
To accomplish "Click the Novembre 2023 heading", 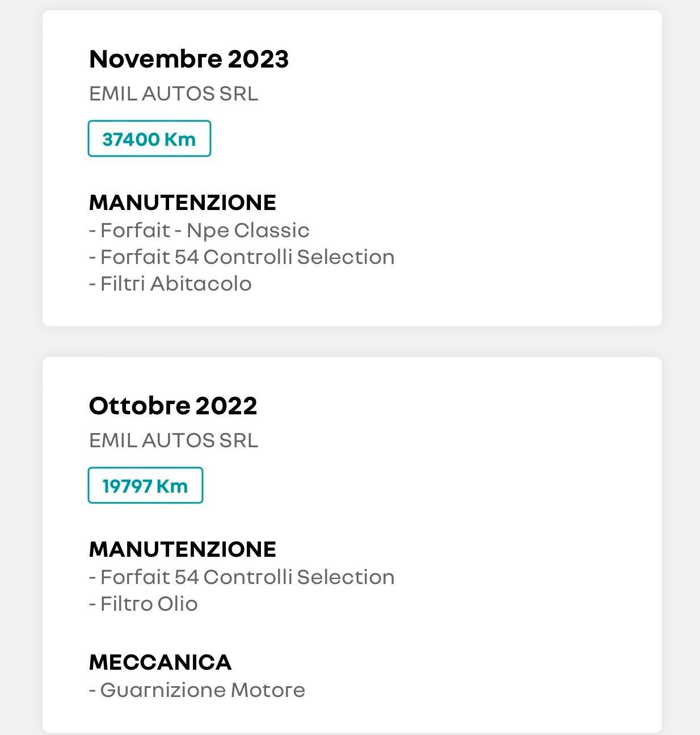I will 189,59.
